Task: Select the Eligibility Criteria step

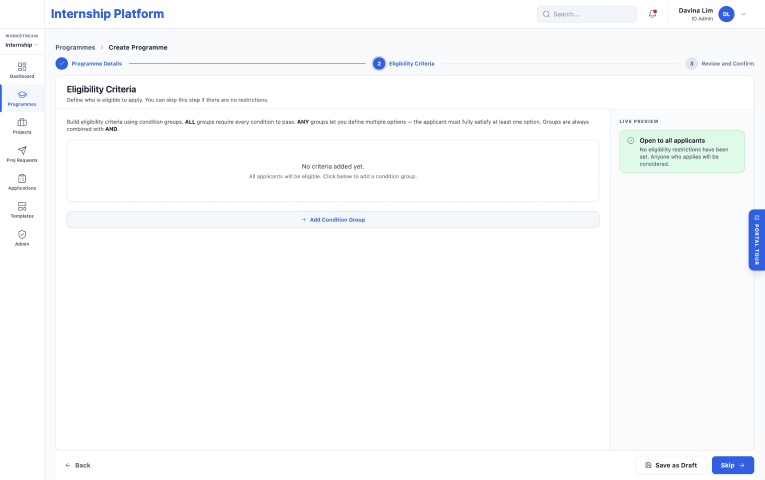Action: coord(403,63)
